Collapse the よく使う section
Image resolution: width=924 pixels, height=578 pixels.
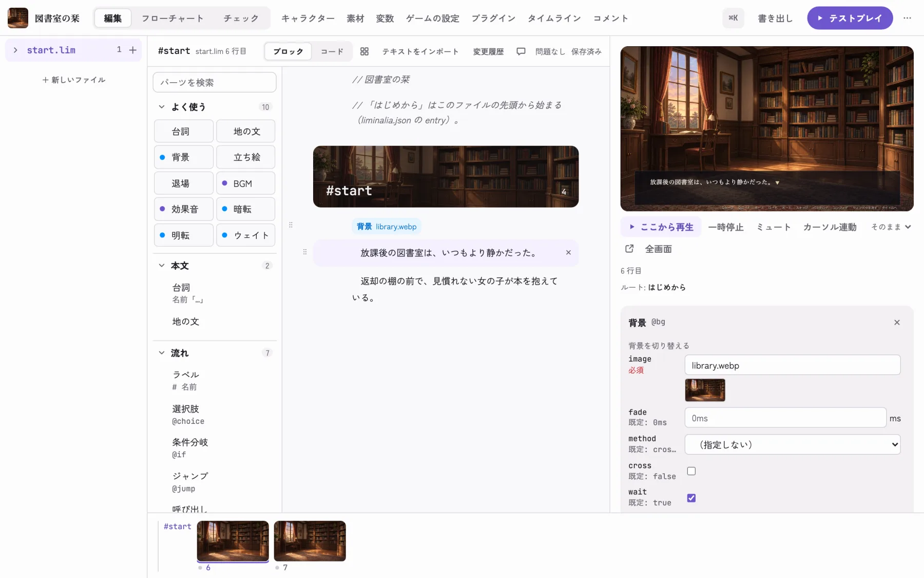coord(162,107)
